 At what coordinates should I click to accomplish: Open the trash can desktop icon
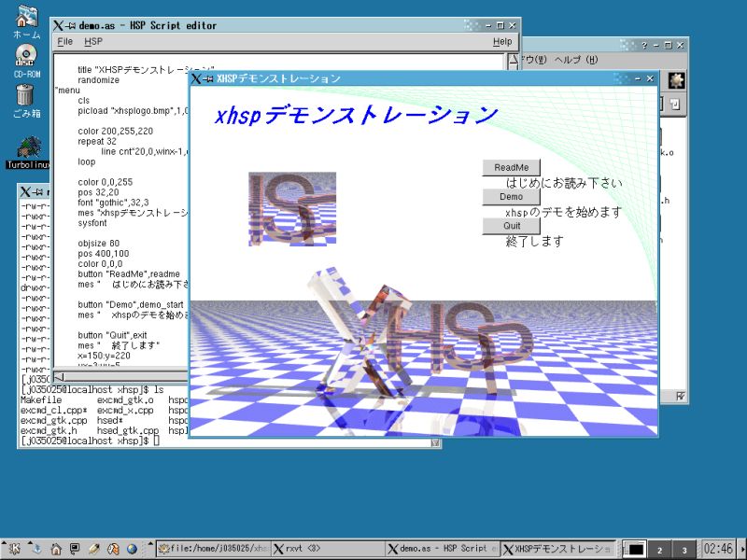pos(26,96)
